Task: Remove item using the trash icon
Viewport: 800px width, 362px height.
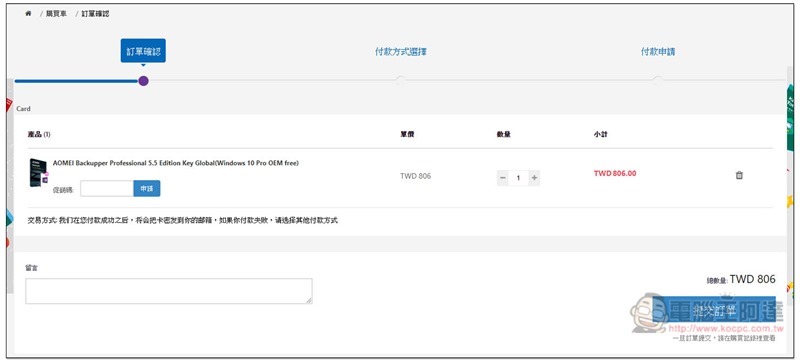Action: (x=739, y=175)
